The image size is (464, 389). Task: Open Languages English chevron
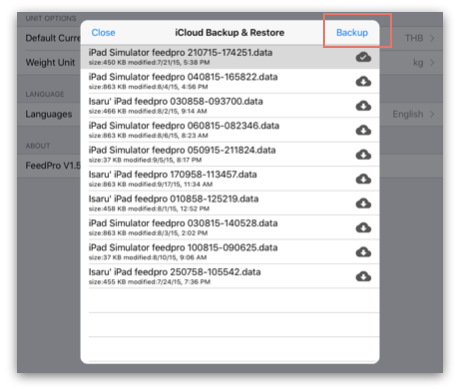(432, 114)
